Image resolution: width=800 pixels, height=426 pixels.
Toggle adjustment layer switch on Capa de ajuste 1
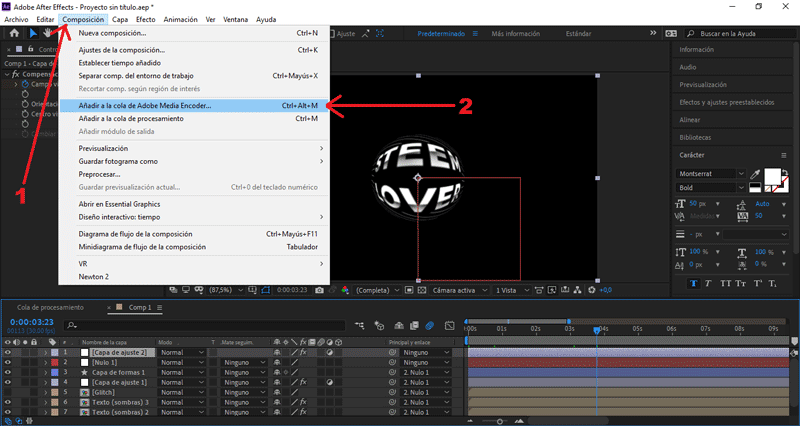tap(330, 382)
